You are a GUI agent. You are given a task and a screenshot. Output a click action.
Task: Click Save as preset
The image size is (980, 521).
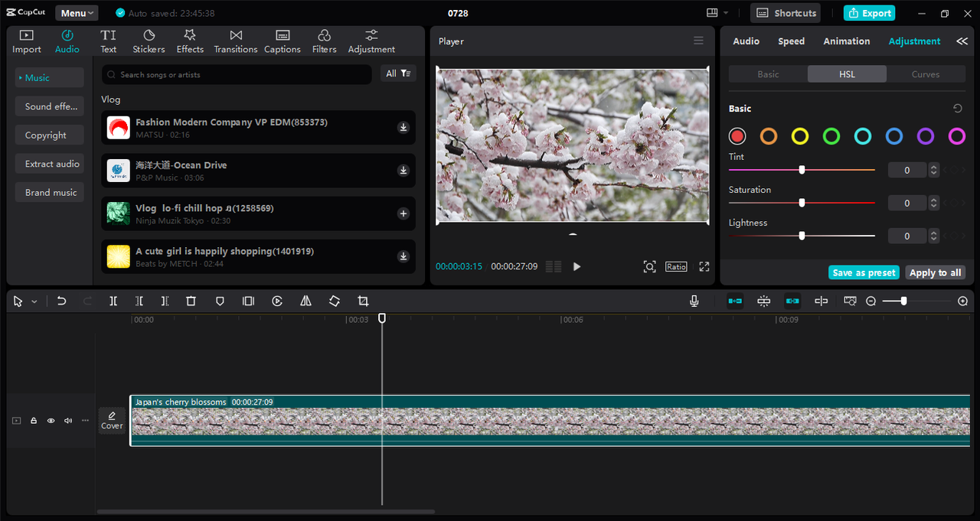pyautogui.click(x=864, y=272)
